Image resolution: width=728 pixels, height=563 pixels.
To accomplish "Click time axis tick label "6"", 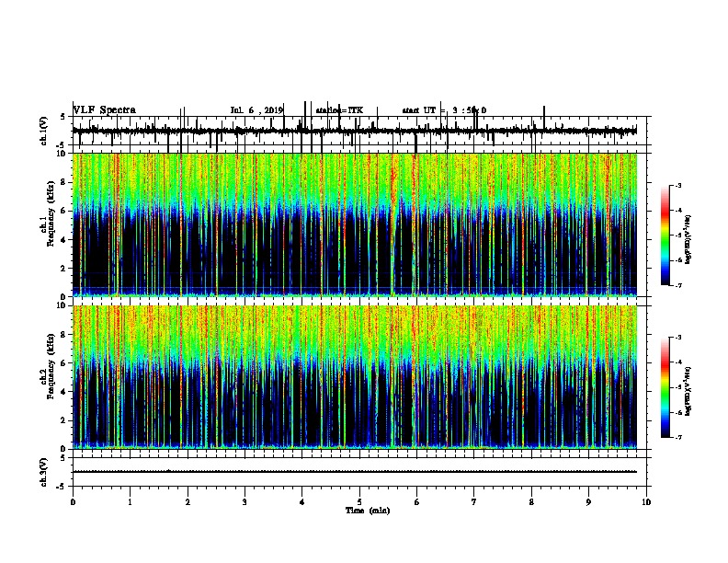I will [417, 502].
